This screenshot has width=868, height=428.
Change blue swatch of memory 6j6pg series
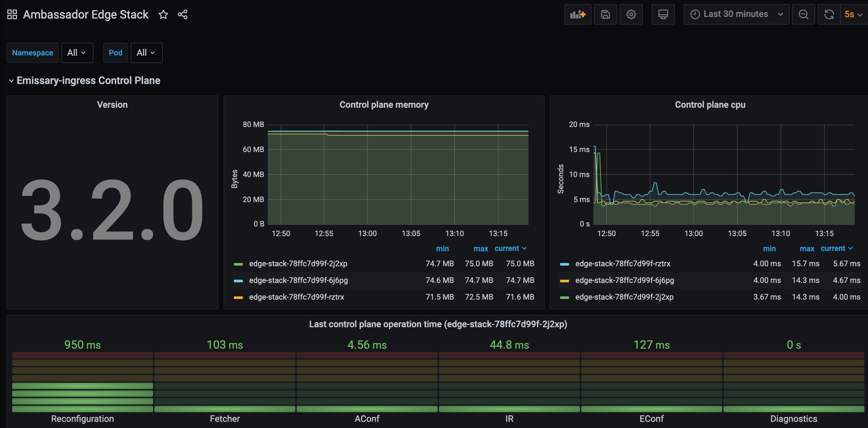pyautogui.click(x=238, y=281)
